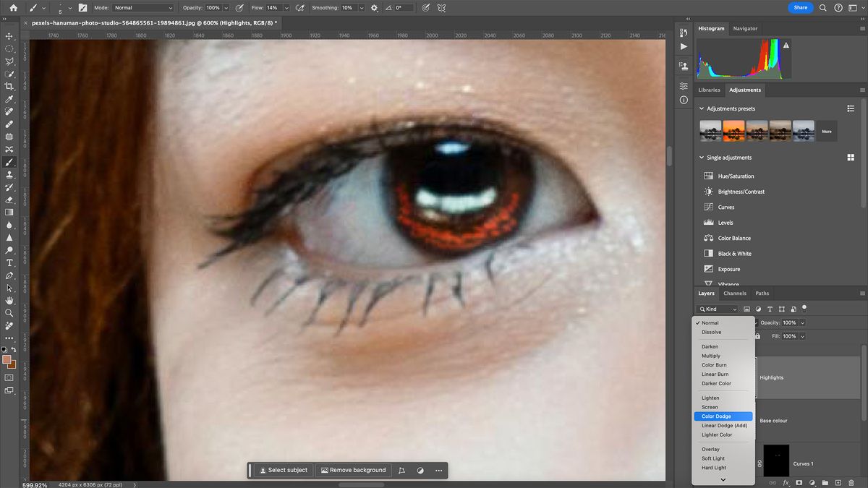The image size is (868, 488).
Task: Open the Brush Settings panel via the gear icon
Action: coord(374,8)
